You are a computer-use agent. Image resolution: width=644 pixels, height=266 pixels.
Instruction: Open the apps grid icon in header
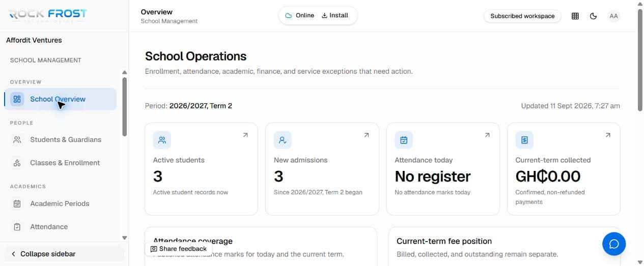(575, 16)
